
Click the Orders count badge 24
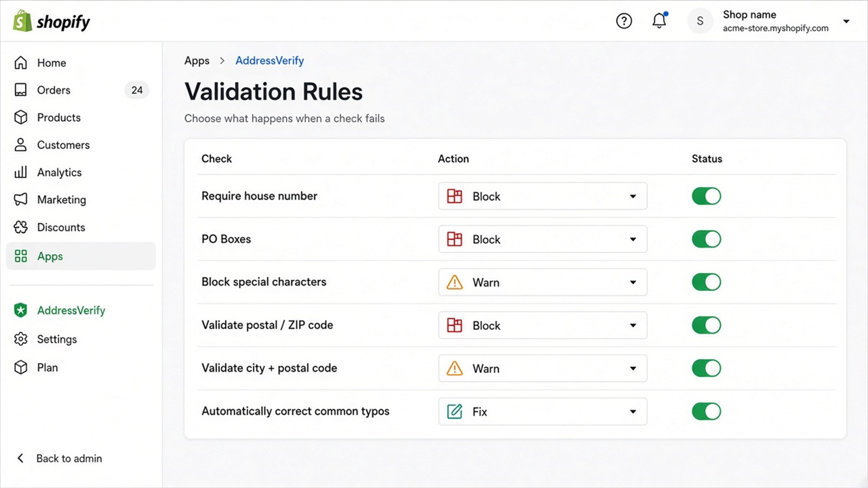[x=137, y=90]
